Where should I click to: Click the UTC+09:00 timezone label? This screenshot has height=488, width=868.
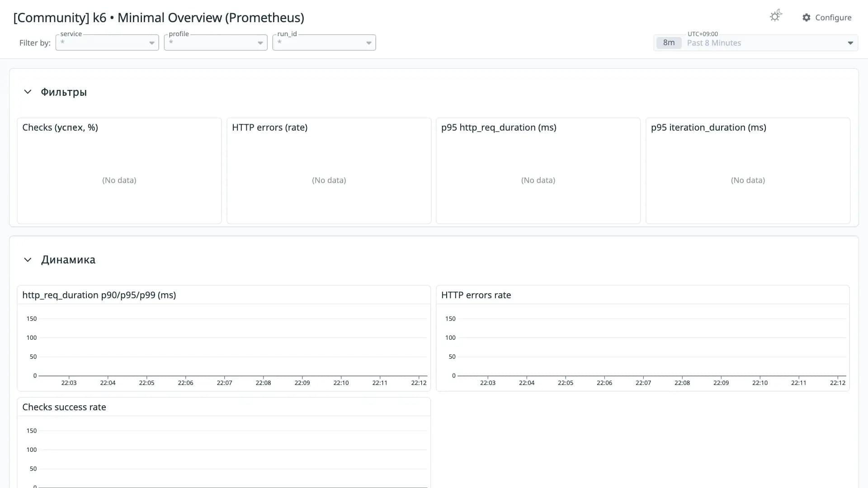(x=703, y=34)
